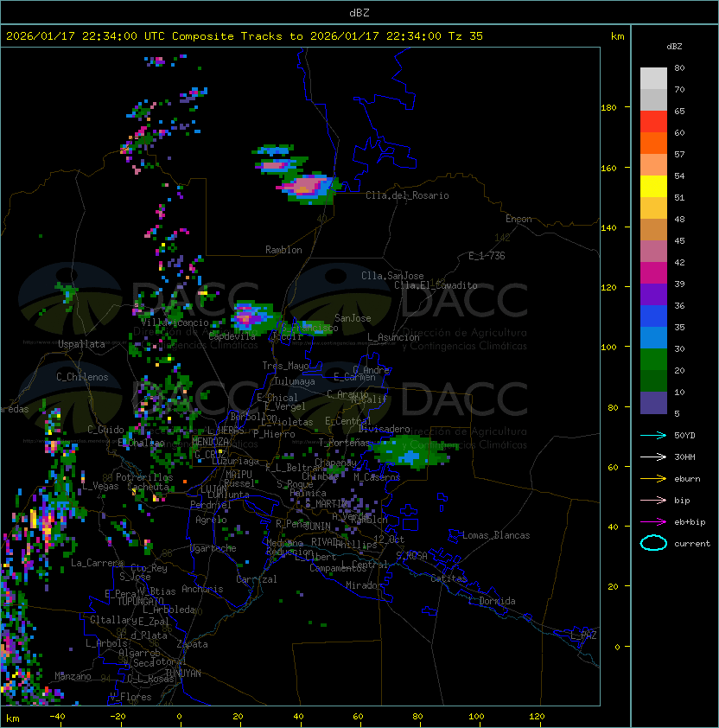Viewport: 719px width, 728px height.
Task: Click the La_Carrera label
Action: (98, 563)
